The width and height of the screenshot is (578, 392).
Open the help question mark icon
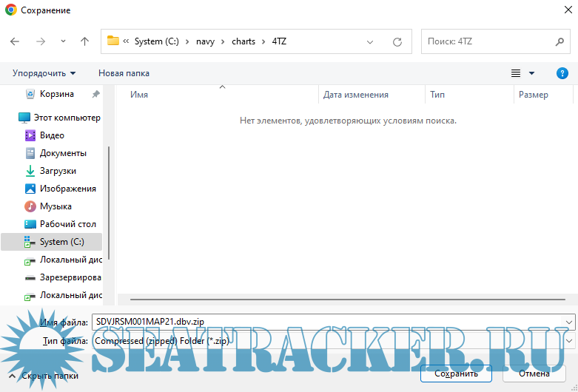pyautogui.click(x=562, y=73)
